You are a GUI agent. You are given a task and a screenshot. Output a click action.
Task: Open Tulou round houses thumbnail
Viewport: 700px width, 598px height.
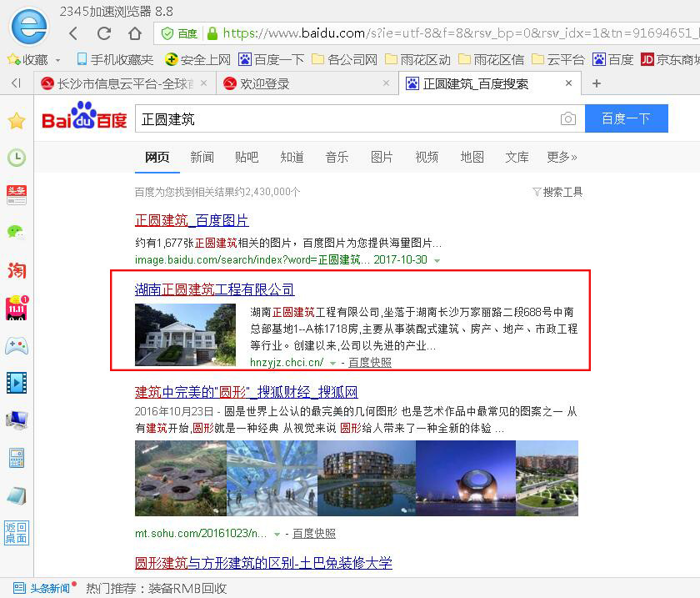tap(181, 478)
